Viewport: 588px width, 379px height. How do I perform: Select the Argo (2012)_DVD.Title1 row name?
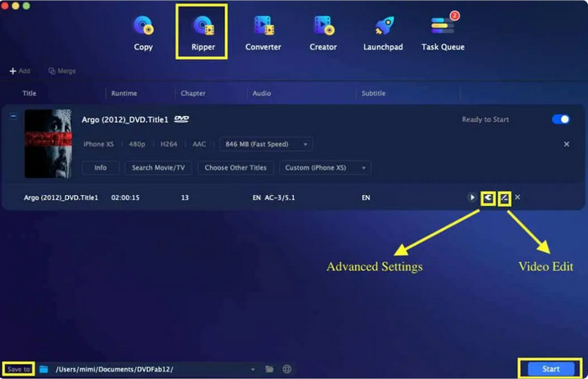coord(60,197)
